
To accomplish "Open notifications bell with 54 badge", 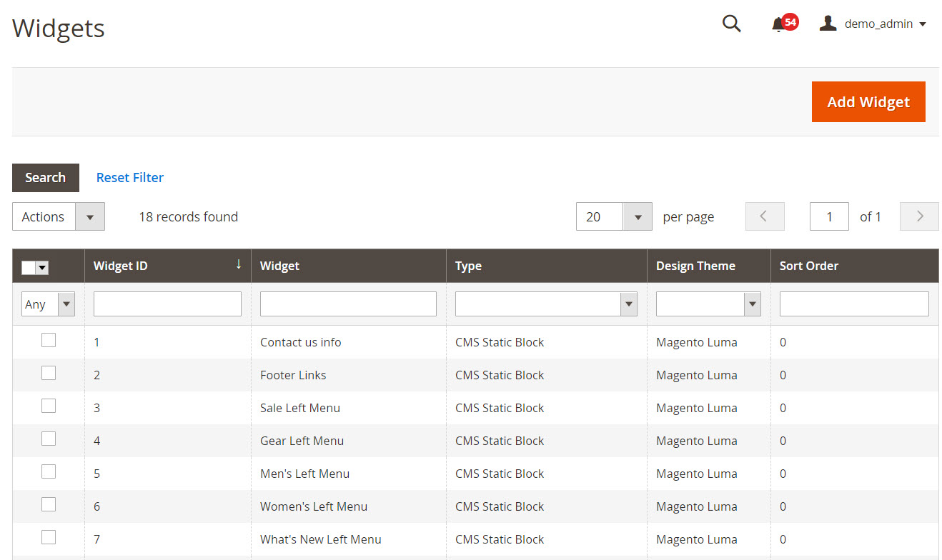I will point(783,24).
